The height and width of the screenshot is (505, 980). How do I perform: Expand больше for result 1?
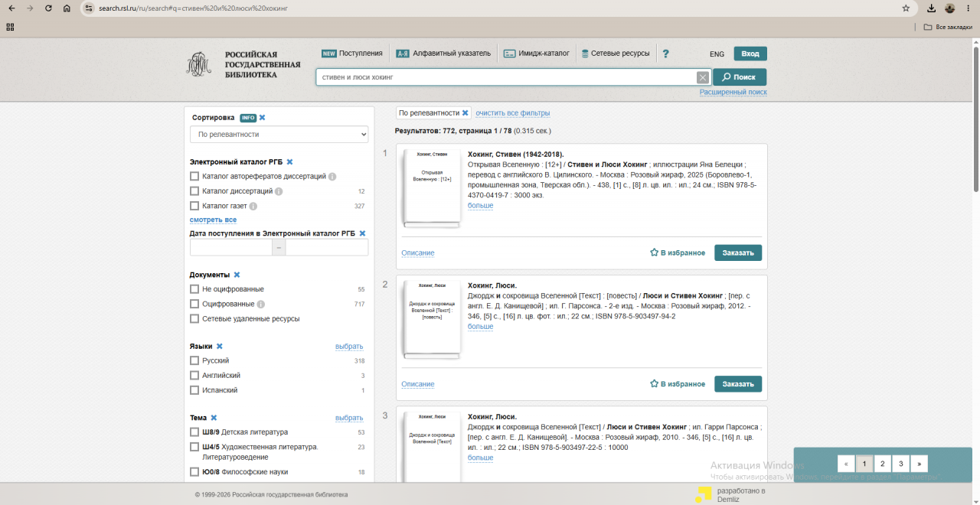[480, 206]
